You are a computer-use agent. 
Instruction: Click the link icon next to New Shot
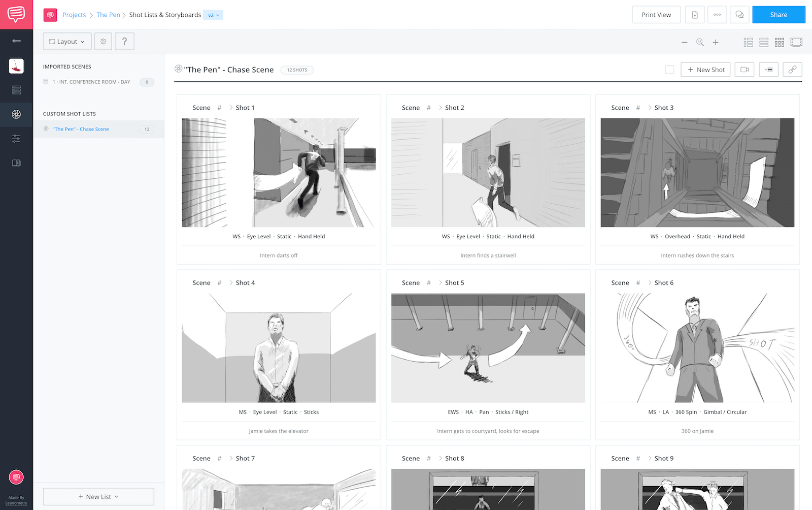792,70
